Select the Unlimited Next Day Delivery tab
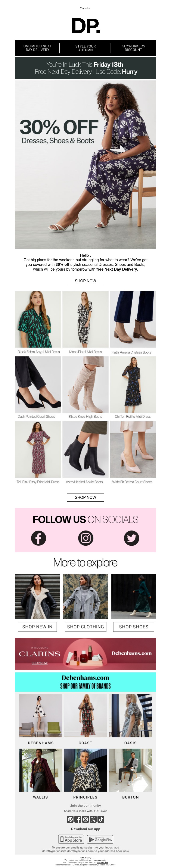The height and width of the screenshot is (868, 171). (37, 48)
